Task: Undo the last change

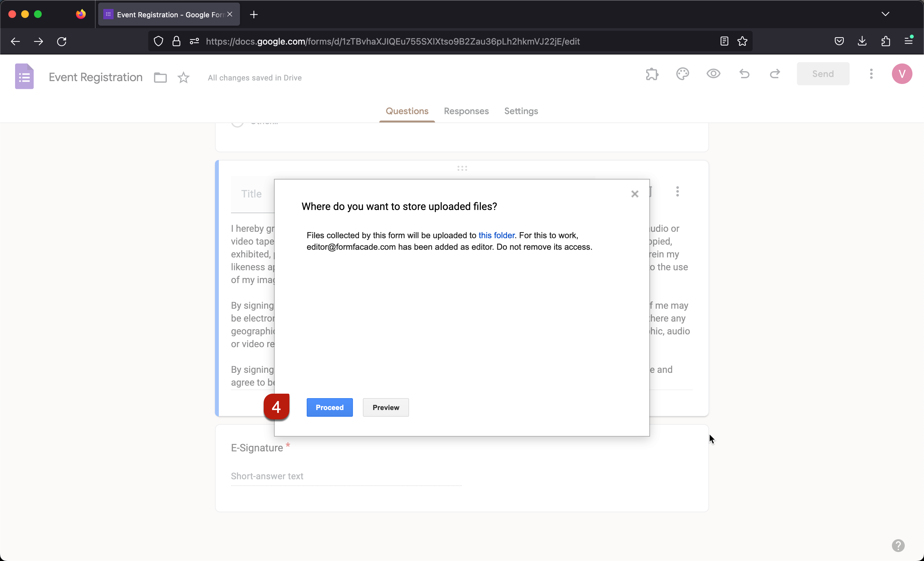Action: (744, 74)
